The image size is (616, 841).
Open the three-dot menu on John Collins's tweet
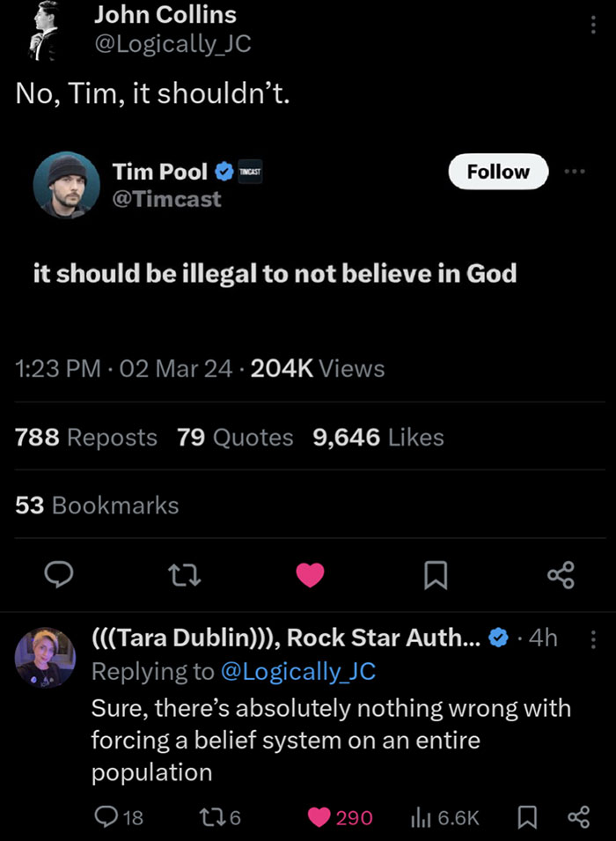click(593, 25)
